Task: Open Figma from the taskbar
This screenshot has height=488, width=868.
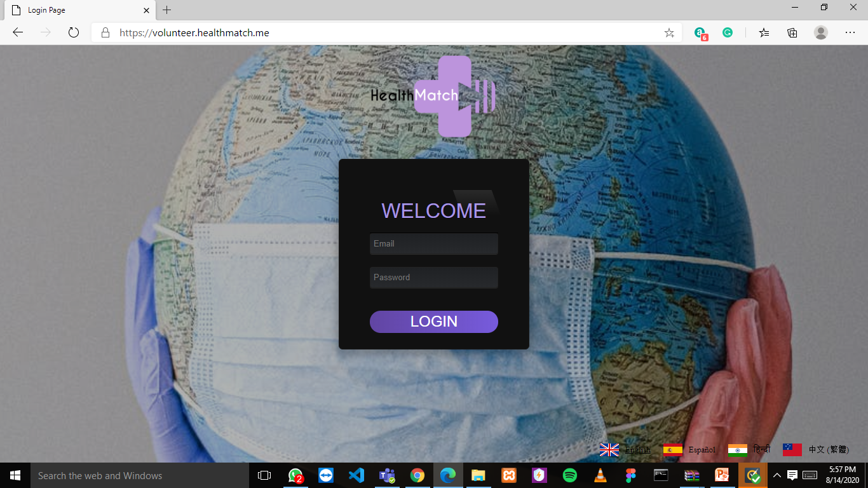Action: click(631, 475)
